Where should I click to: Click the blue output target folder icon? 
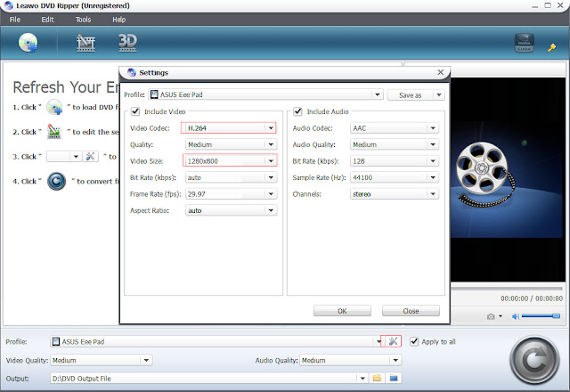(394, 378)
